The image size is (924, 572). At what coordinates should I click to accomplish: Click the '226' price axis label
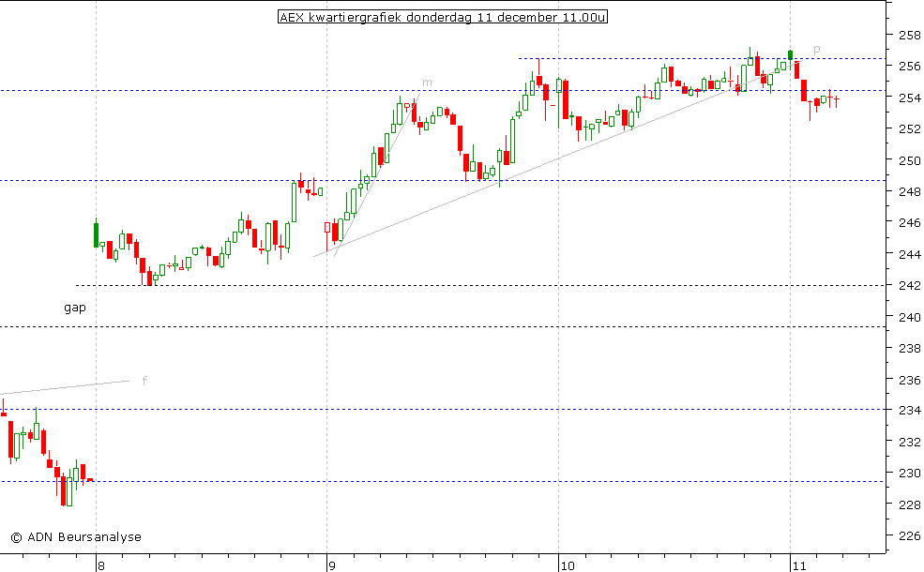coord(910,536)
